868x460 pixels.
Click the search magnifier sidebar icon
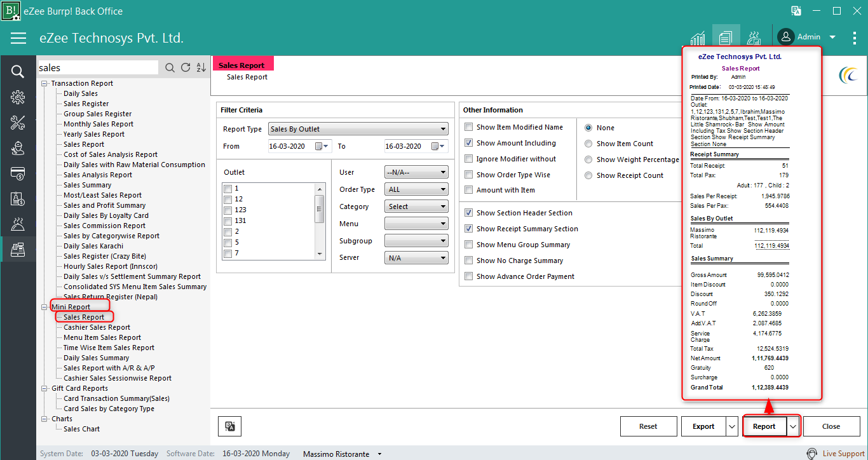18,71
